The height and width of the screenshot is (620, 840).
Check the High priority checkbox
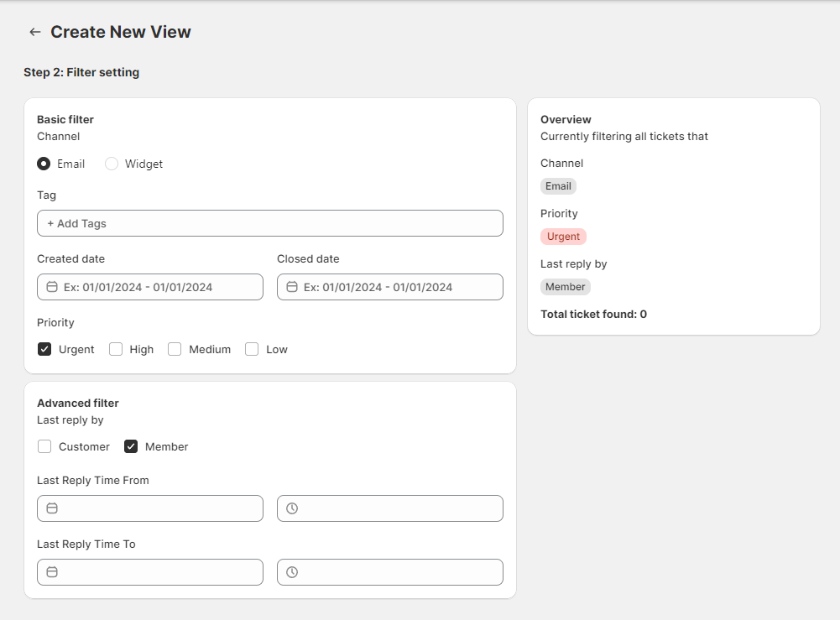pos(116,349)
